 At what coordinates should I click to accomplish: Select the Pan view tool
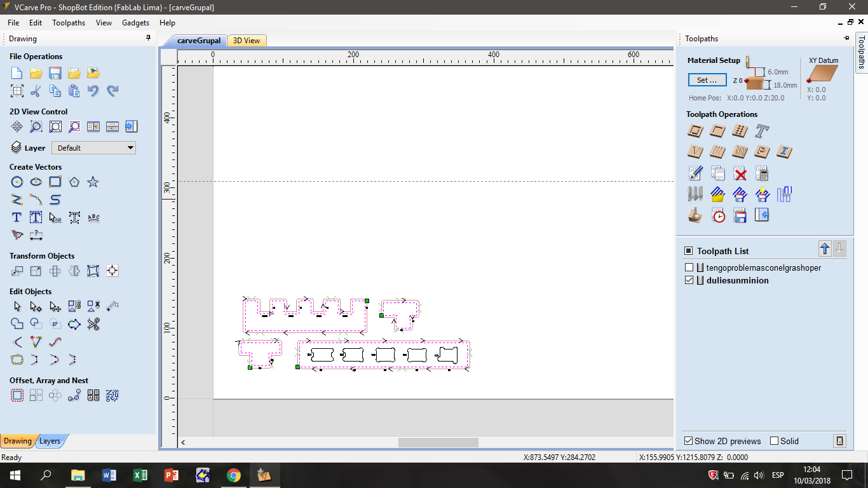tap(17, 126)
